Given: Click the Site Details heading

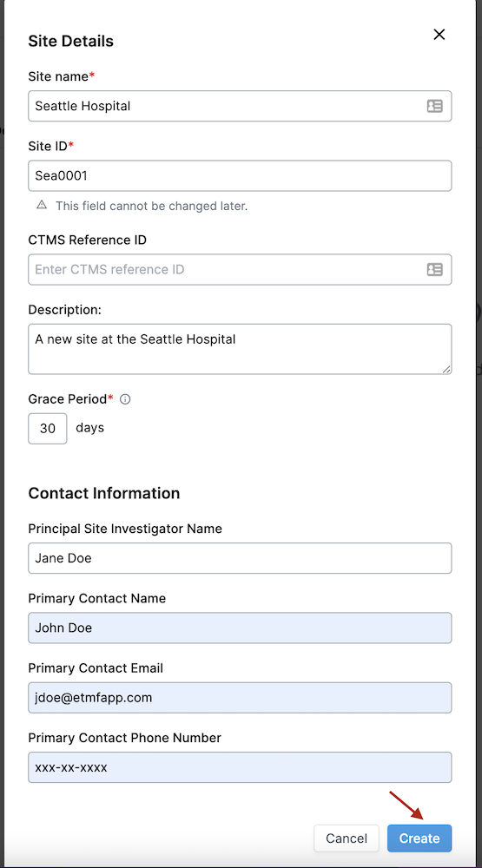Looking at the screenshot, I should click(71, 41).
